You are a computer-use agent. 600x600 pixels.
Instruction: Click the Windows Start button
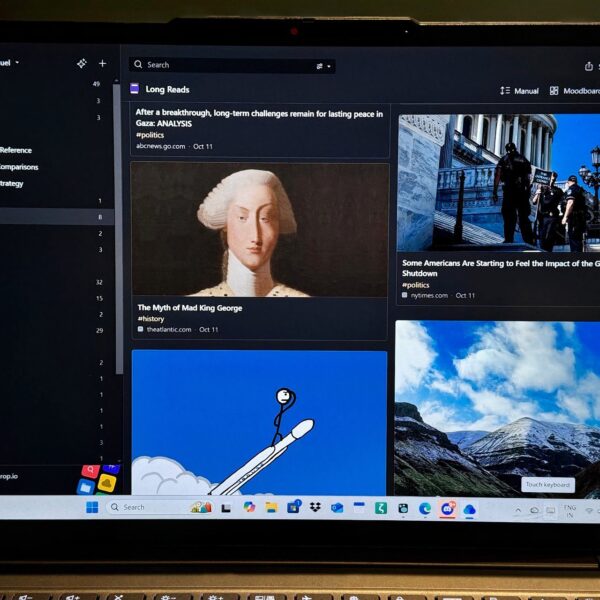[92, 507]
